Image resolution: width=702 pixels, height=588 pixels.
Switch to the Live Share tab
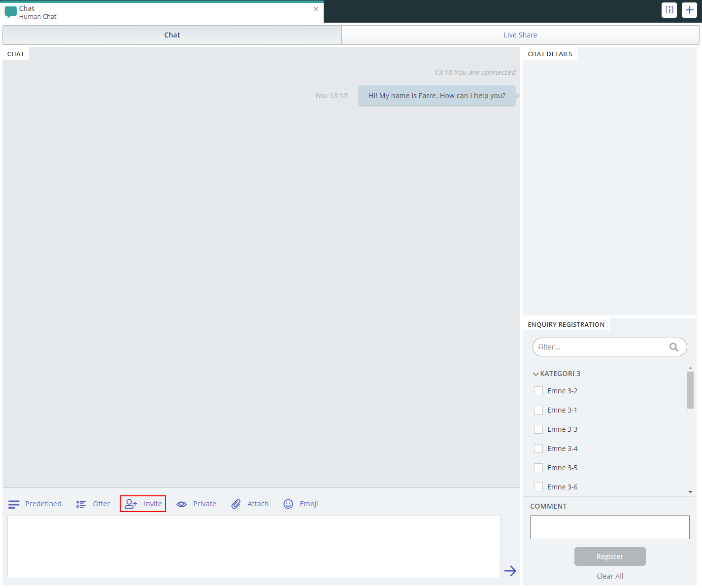pyautogui.click(x=520, y=35)
